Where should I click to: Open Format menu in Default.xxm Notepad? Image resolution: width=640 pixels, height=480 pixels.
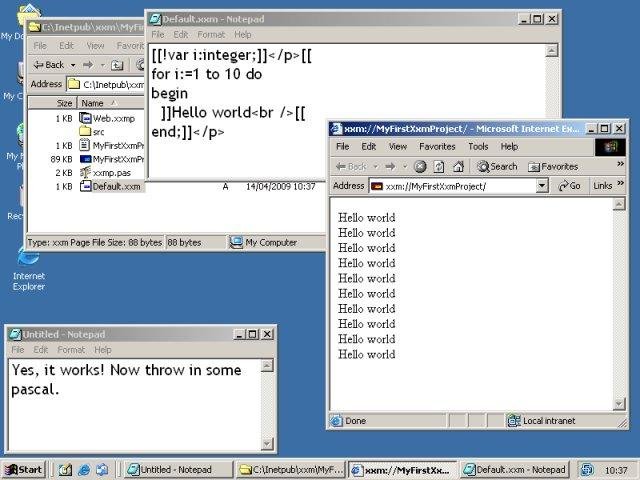(x=211, y=35)
